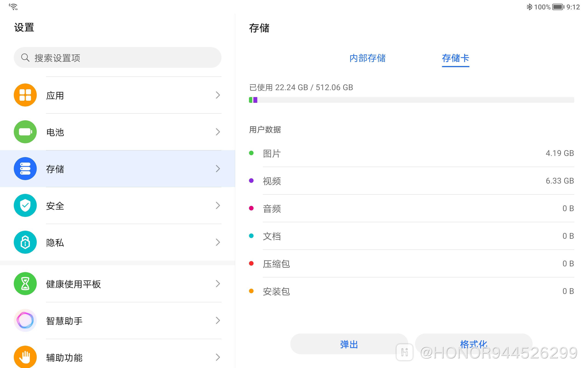588x368 pixels.
Task: Tap the green dot beside 图片
Action: [x=252, y=153]
